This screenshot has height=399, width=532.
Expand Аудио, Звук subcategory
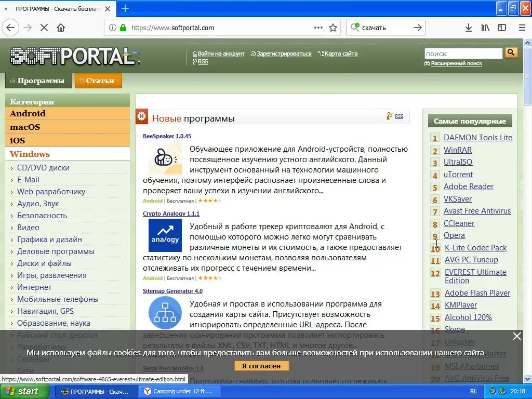tap(38, 204)
